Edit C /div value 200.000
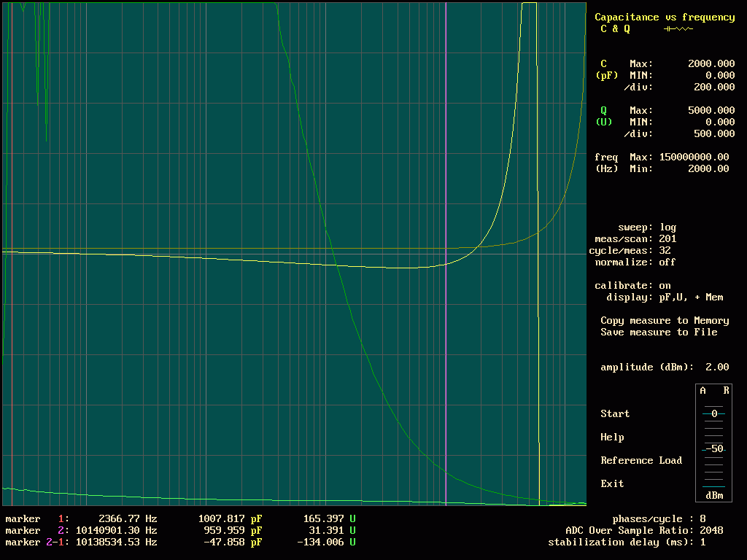Screen dimensions: 747x560 tap(713, 87)
